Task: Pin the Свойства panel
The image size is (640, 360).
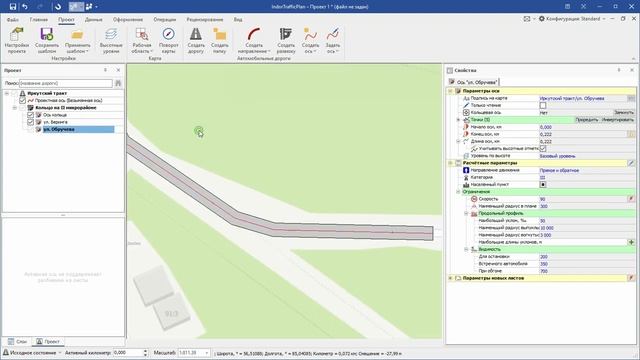Action: pyautogui.click(x=619, y=70)
